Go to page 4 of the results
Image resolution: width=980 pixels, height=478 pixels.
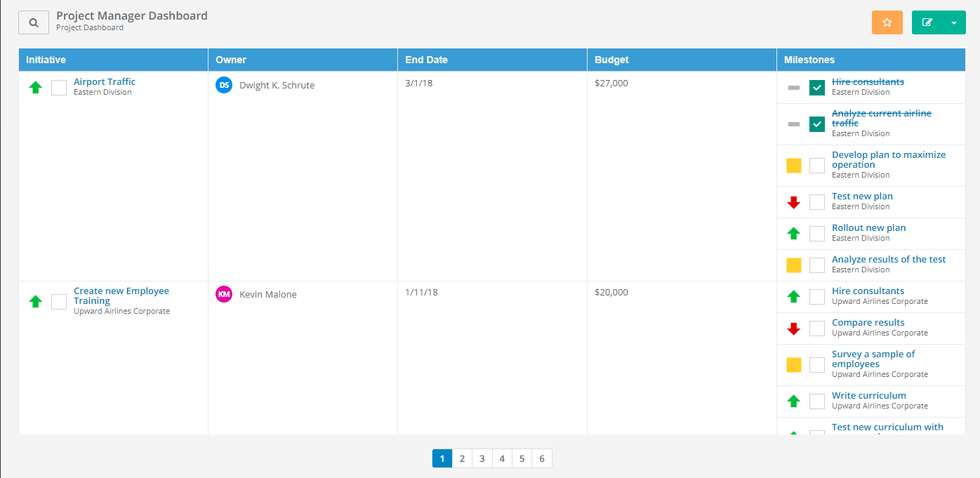point(502,458)
